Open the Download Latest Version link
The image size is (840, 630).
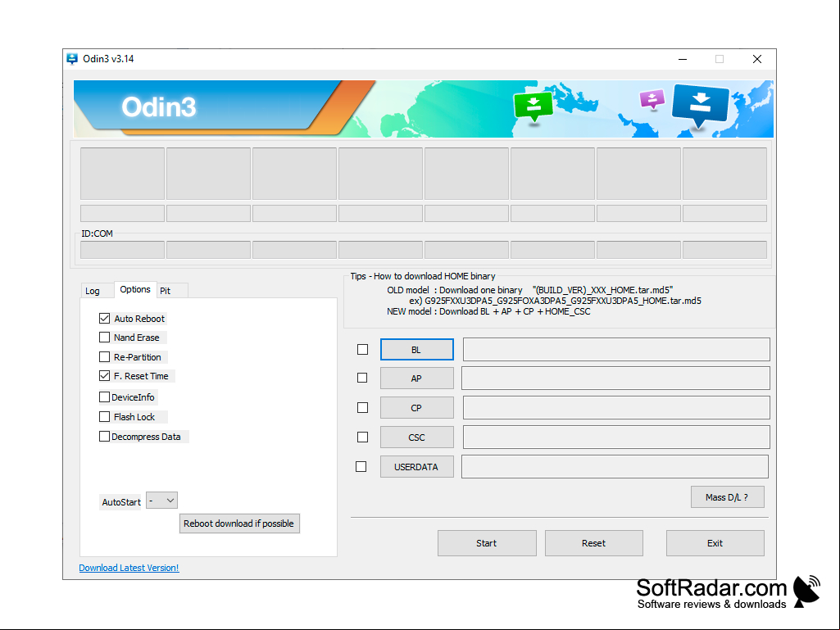point(129,568)
